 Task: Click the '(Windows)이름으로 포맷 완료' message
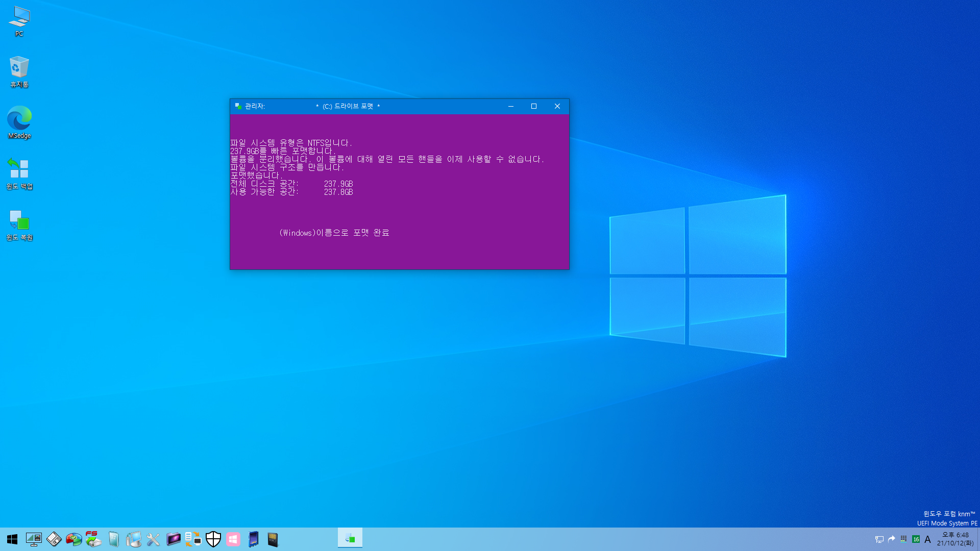334,233
